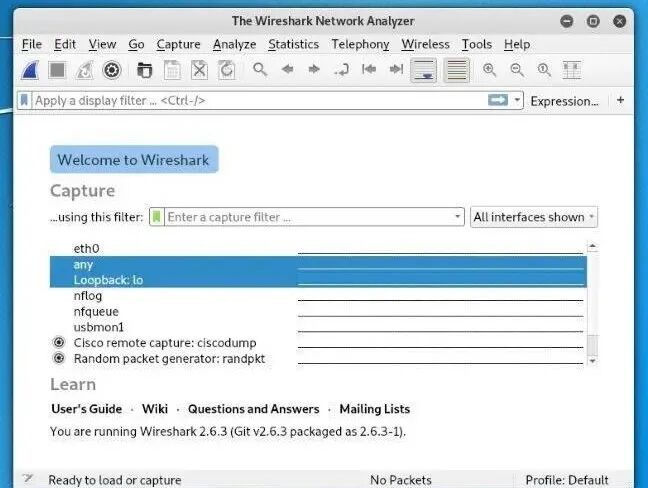The width and height of the screenshot is (648, 488).
Task: Select the Loopback: lo interface
Action: pyautogui.click(x=318, y=280)
